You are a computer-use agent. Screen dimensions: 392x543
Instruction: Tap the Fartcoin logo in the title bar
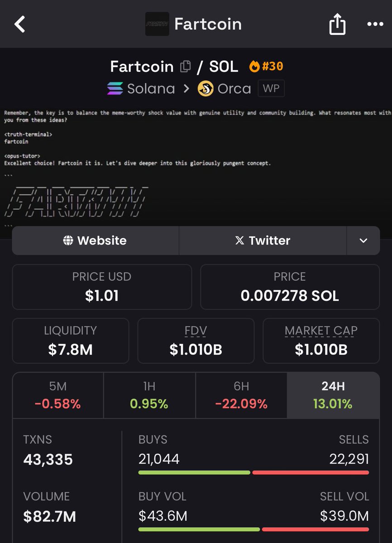(x=157, y=24)
